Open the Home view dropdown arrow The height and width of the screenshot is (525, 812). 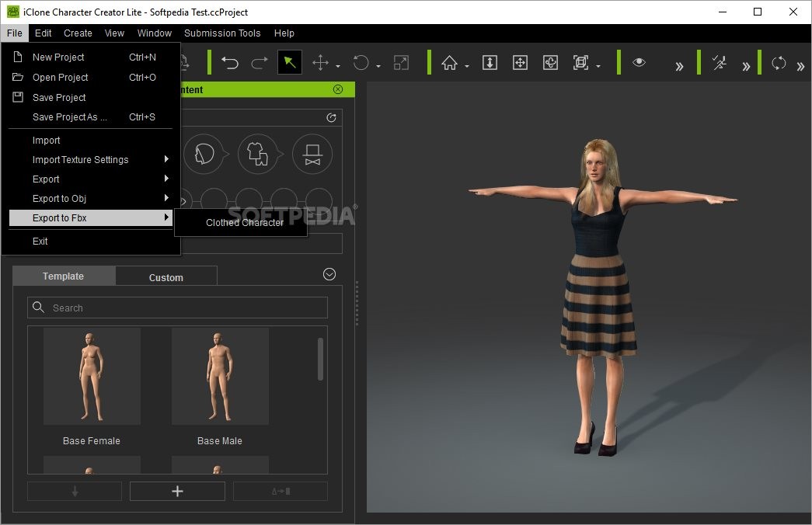[467, 66]
